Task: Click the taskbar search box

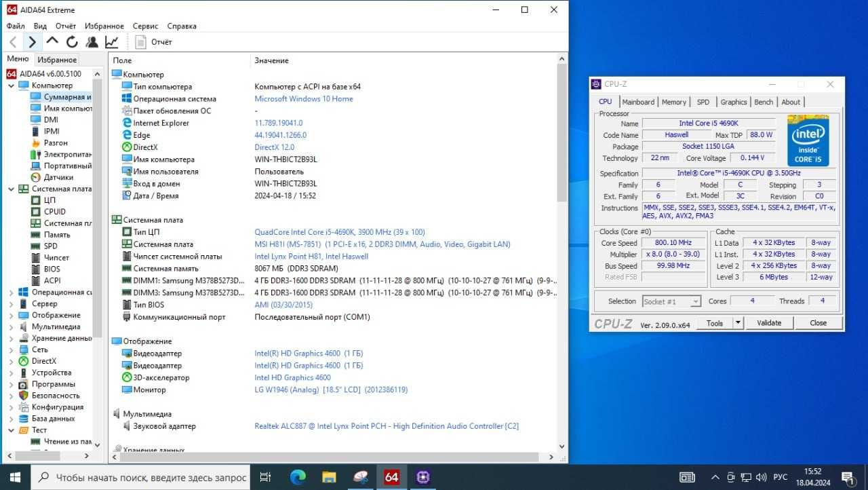Action: (x=140, y=477)
